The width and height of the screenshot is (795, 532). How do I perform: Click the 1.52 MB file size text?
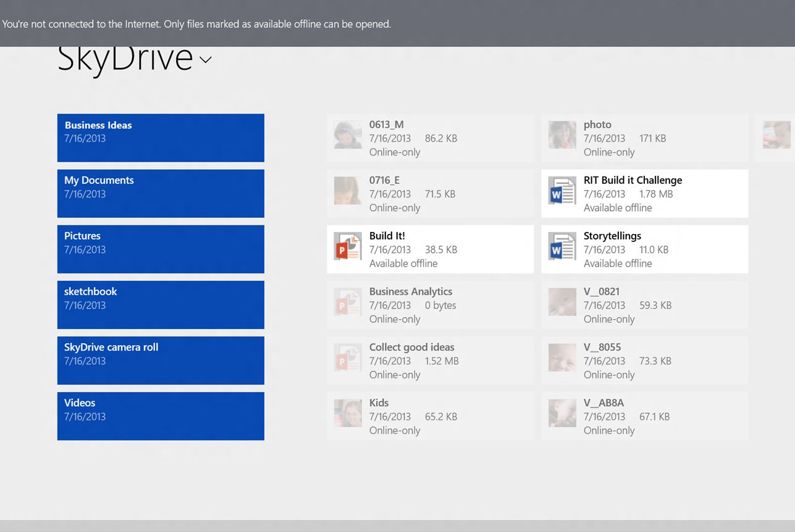(442, 360)
